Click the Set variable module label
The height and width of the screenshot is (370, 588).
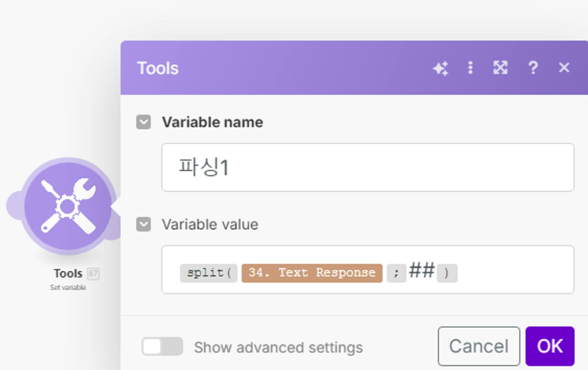68,288
